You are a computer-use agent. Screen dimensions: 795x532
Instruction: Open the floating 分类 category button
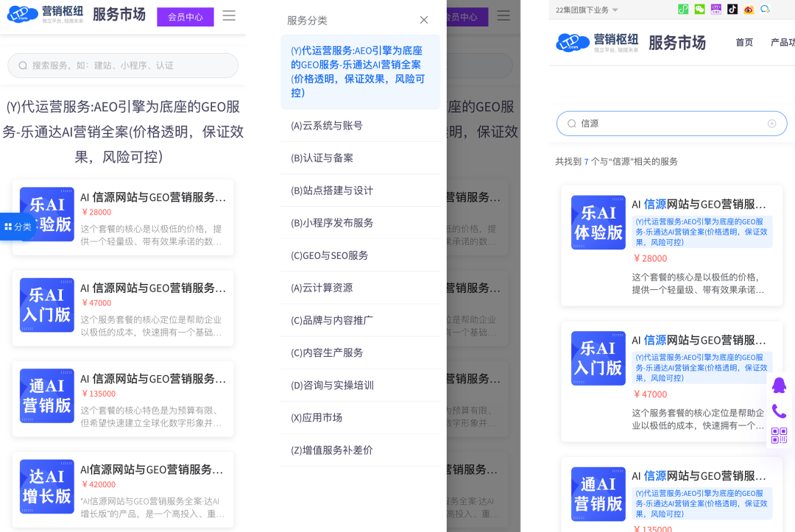click(x=18, y=227)
